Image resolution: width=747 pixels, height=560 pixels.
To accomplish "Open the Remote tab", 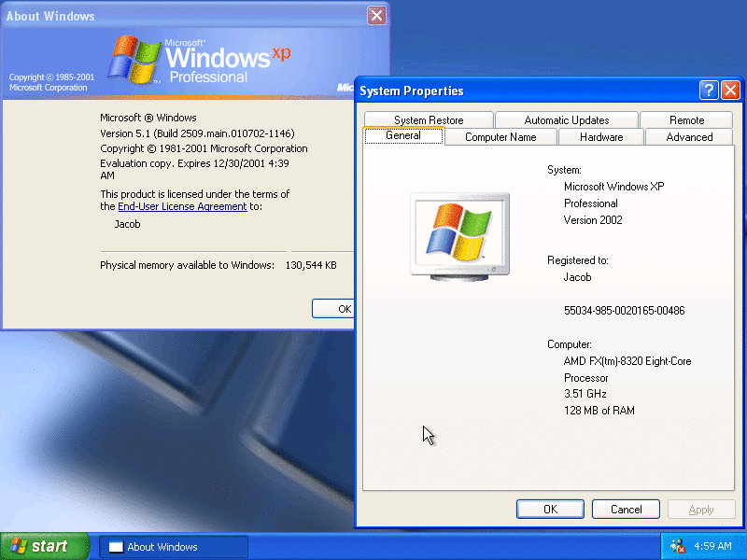I will click(x=686, y=120).
